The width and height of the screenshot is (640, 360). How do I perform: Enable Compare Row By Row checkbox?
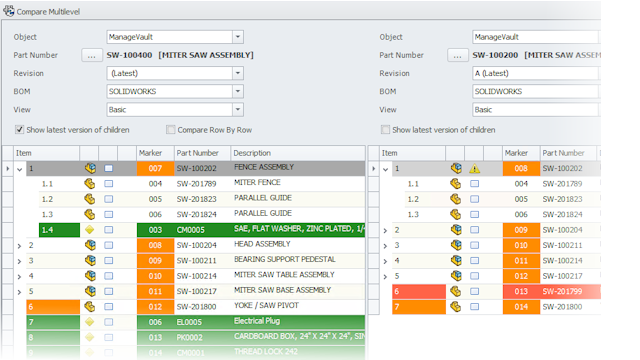point(171,130)
